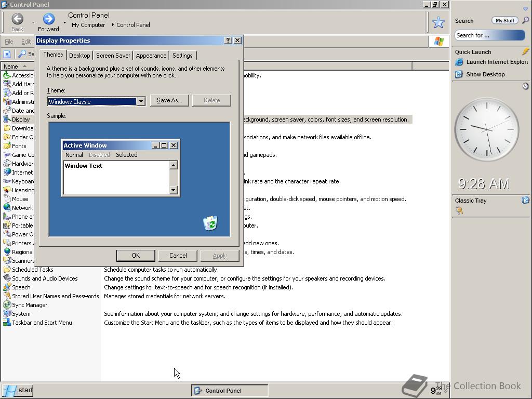Screen dimensions: 532x399
Task: Open the Forward button history dropdown arrow
Action: [x=64, y=22]
